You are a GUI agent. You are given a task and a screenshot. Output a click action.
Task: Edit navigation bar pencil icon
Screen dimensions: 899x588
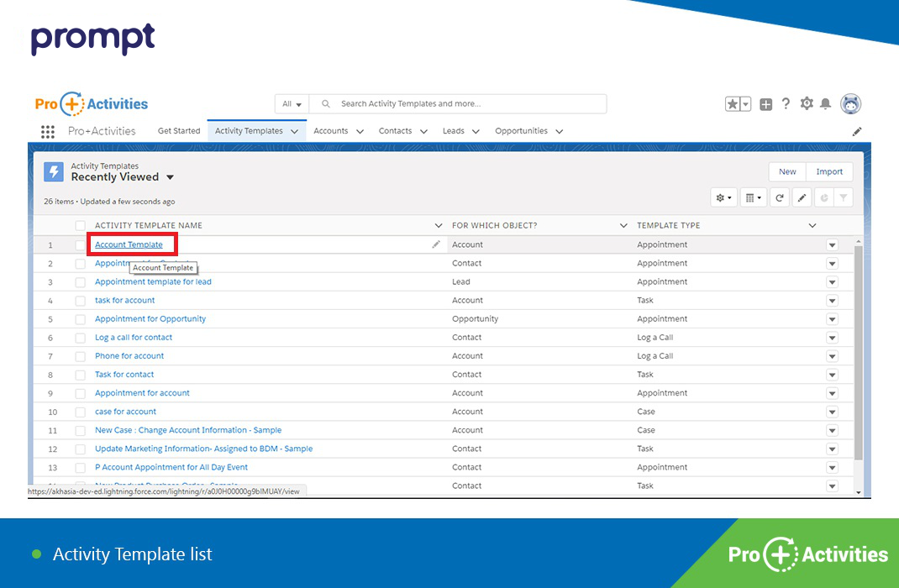click(857, 132)
